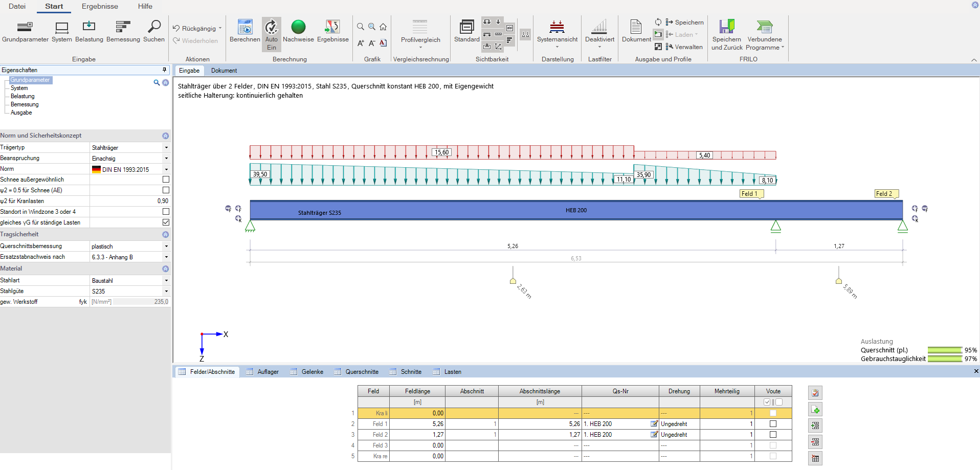The width and height of the screenshot is (980, 470).
Task: Click the Berechnen calculate icon
Action: (x=245, y=27)
